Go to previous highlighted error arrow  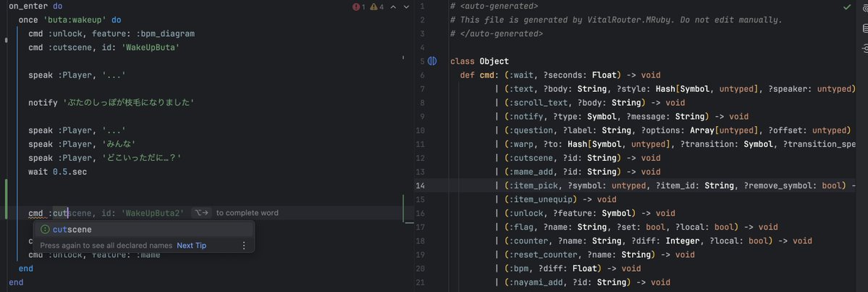(x=394, y=7)
